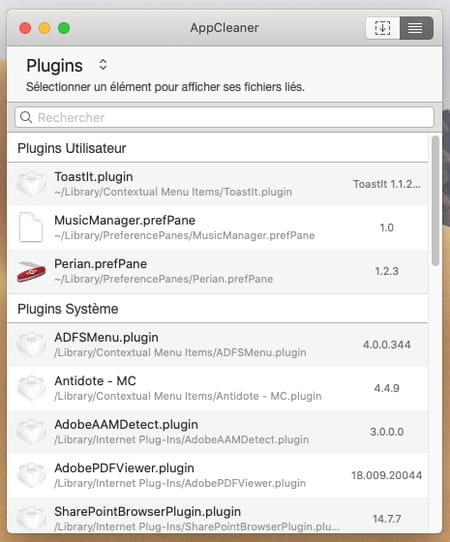
Task: Click the Perian red knife icon
Action: 31,271
